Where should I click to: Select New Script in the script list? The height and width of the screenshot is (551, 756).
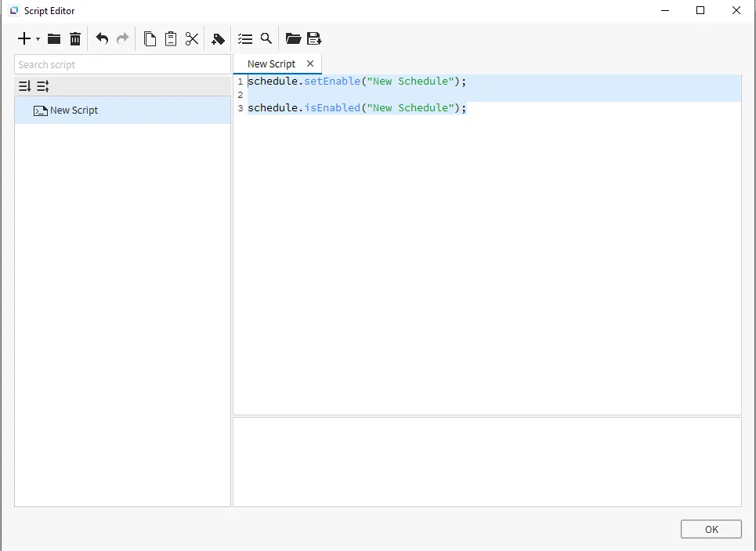click(x=74, y=111)
